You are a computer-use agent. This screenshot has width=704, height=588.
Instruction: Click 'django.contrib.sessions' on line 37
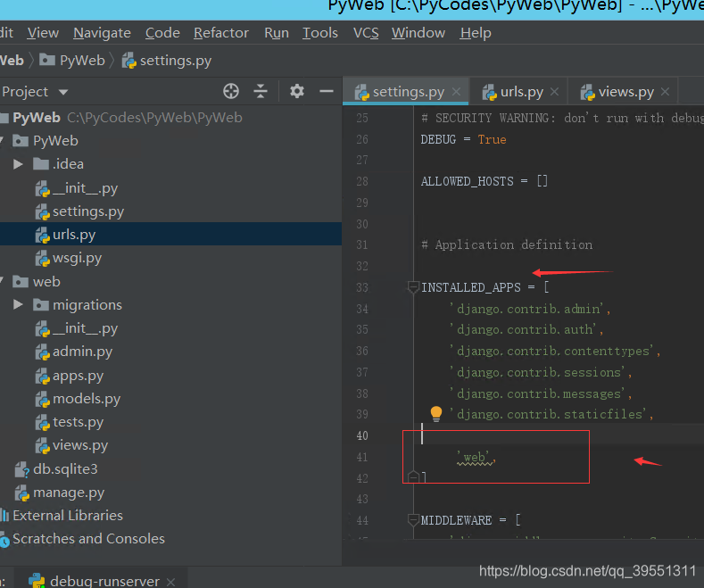pos(539,372)
